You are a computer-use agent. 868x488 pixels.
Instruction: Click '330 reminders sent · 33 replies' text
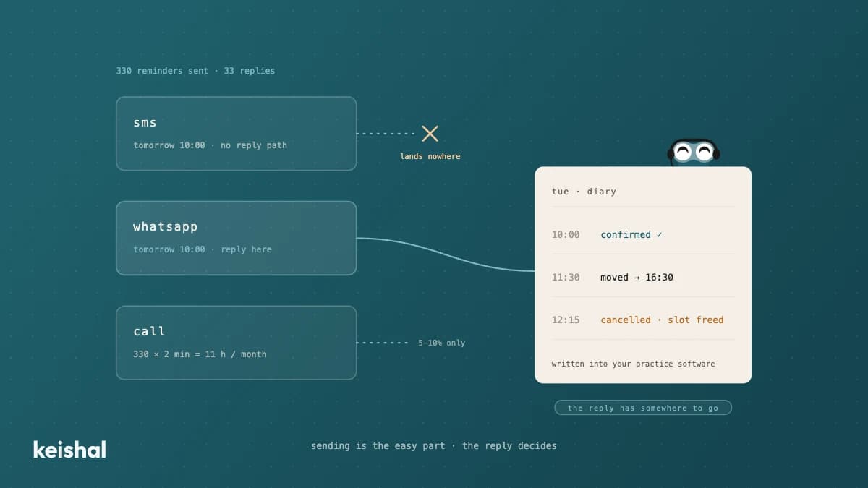(195, 71)
